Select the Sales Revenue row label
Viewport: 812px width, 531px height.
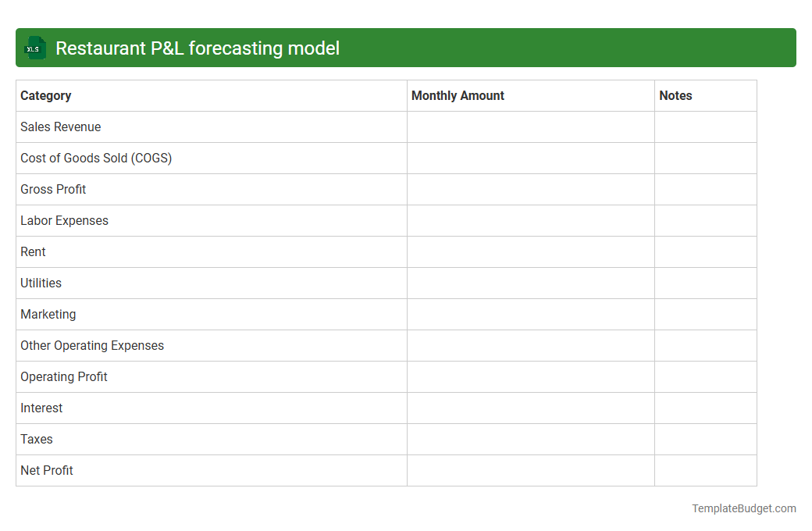coord(60,127)
